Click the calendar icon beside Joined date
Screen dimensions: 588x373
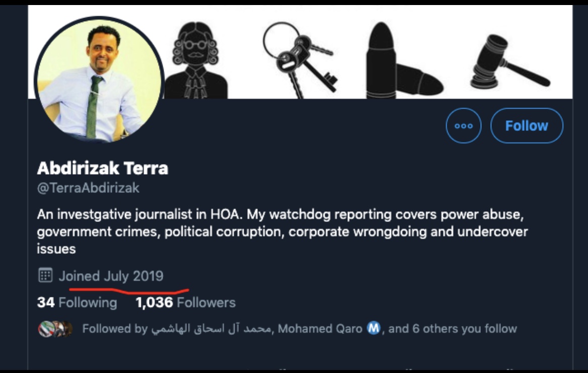[x=45, y=276]
